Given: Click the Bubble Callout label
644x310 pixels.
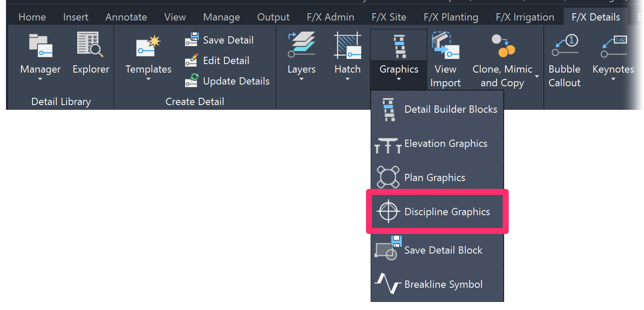Looking at the screenshot, I should (x=565, y=76).
